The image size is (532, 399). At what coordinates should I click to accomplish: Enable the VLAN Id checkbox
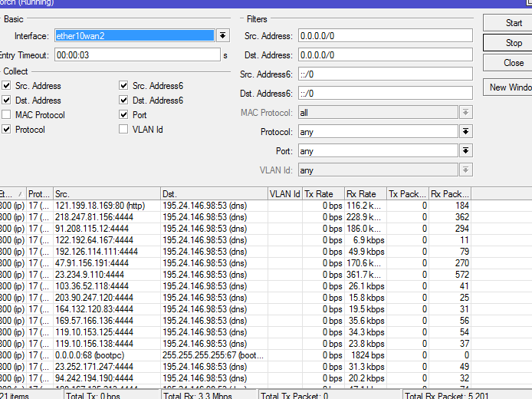click(124, 130)
